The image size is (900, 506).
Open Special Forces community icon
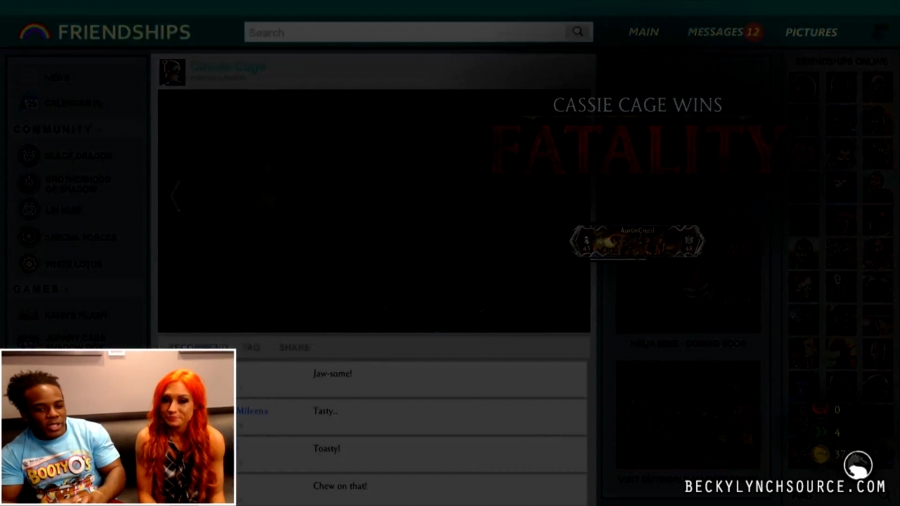coord(30,237)
